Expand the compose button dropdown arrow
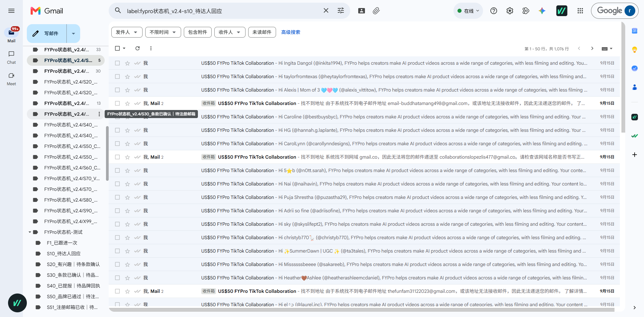The width and height of the screenshot is (644, 317). tap(73, 34)
